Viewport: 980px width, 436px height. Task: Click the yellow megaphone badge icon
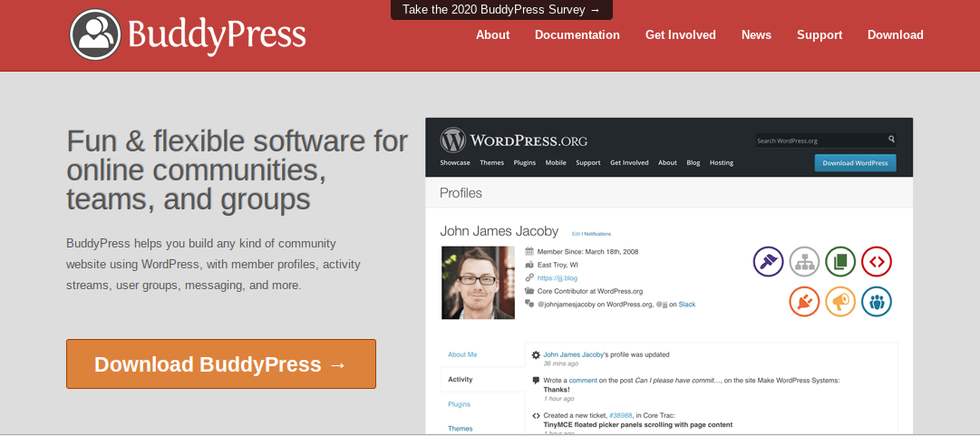840,302
